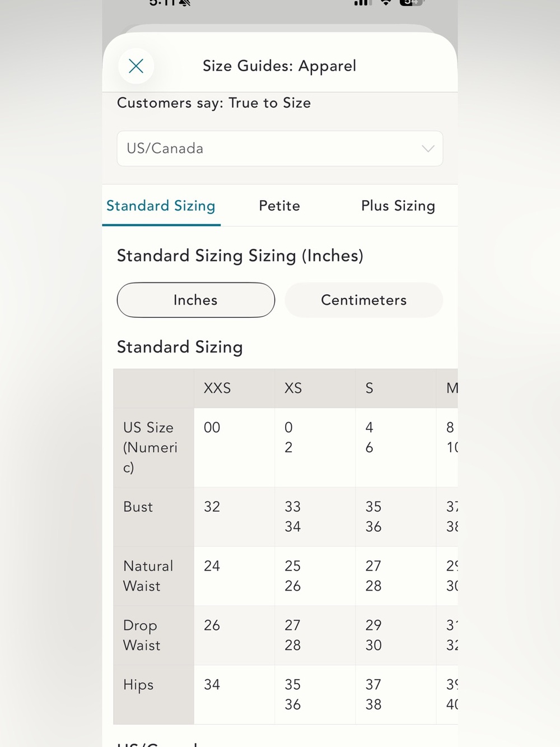Close the Size Guides panel
The height and width of the screenshot is (747, 560).
136,66
